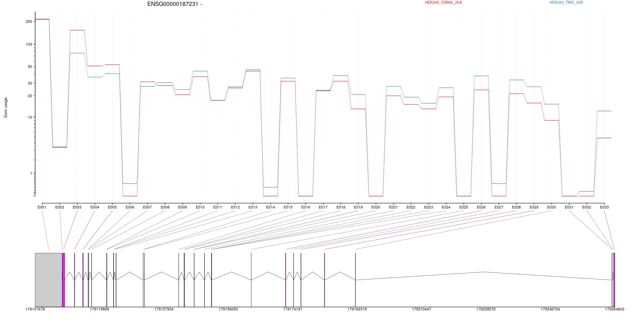The height and width of the screenshot is (322, 644).
Task: Click exon label E026
Action: pyautogui.click(x=481, y=207)
